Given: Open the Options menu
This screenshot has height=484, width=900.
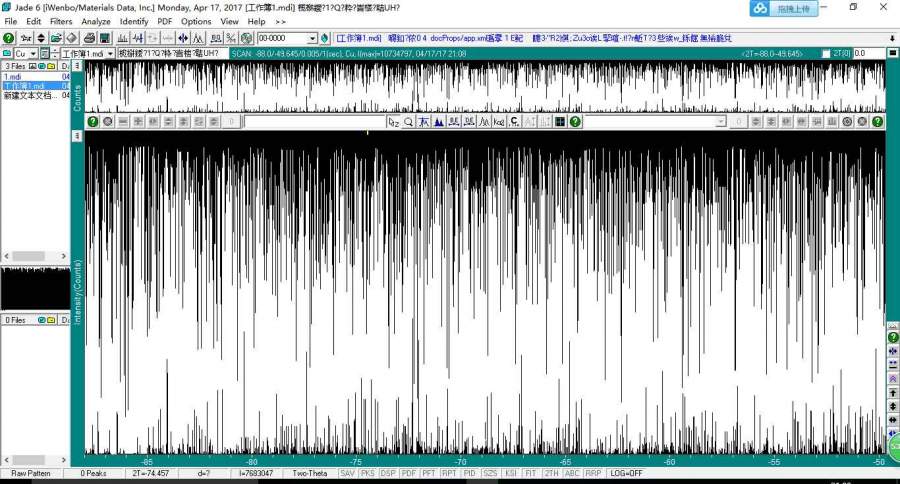Looking at the screenshot, I should click(x=196, y=21).
